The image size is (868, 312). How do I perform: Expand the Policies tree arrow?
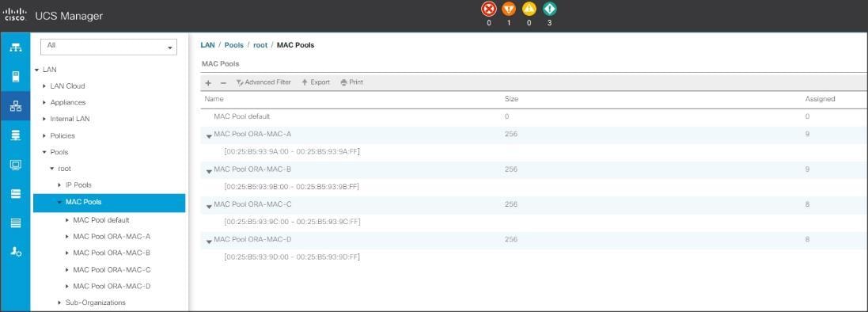44,135
